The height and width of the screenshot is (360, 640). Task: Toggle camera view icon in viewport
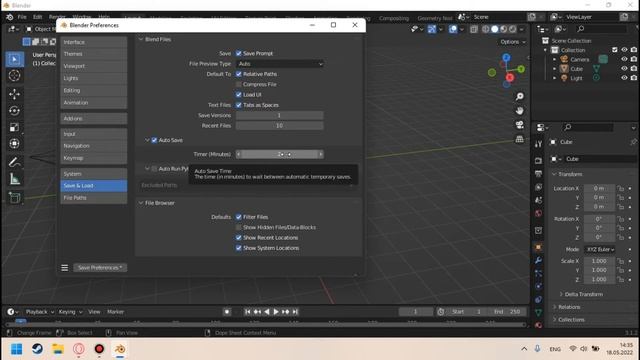pos(520,125)
